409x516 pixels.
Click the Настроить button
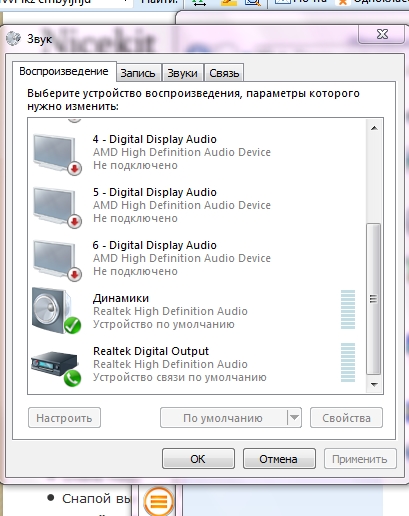(64, 417)
